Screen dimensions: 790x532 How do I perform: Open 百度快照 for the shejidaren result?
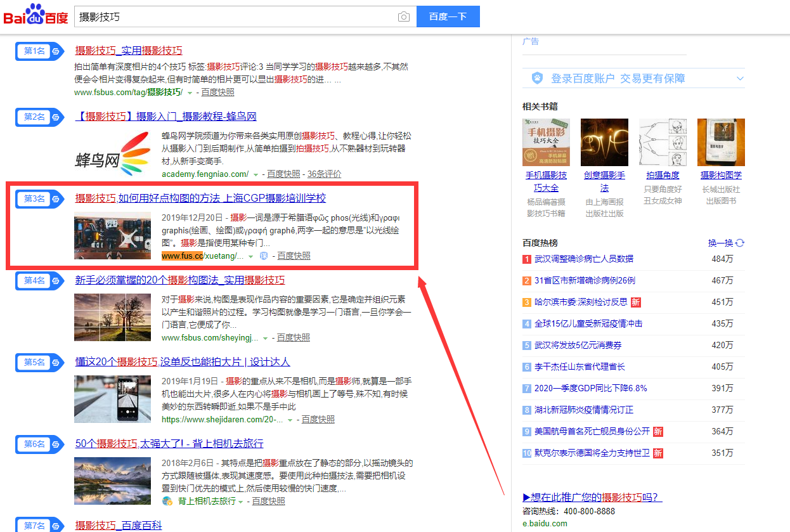coord(318,420)
